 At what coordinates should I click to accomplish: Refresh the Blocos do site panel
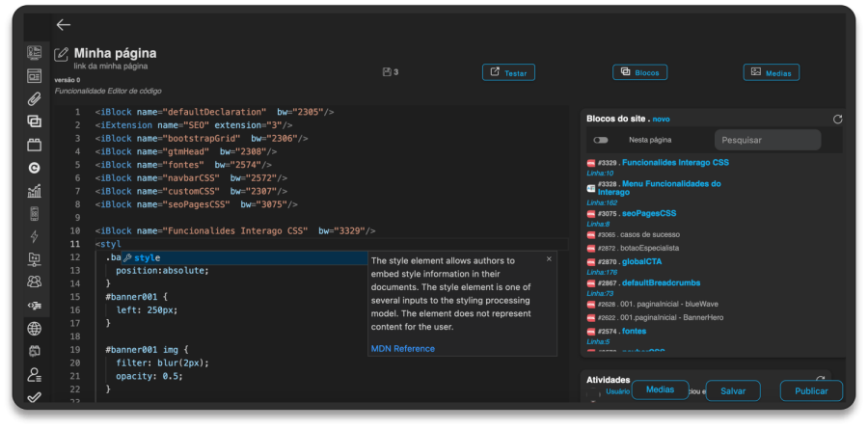click(837, 120)
